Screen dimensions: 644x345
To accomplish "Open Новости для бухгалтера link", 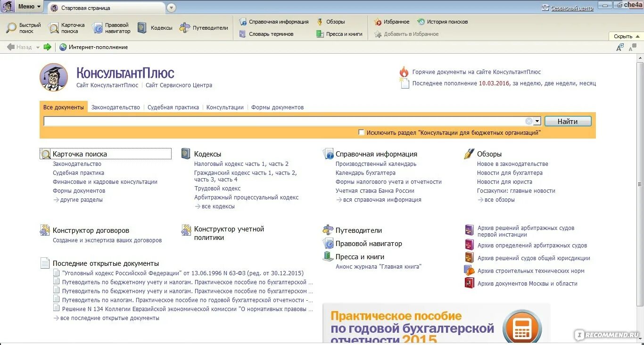I will [510, 173].
